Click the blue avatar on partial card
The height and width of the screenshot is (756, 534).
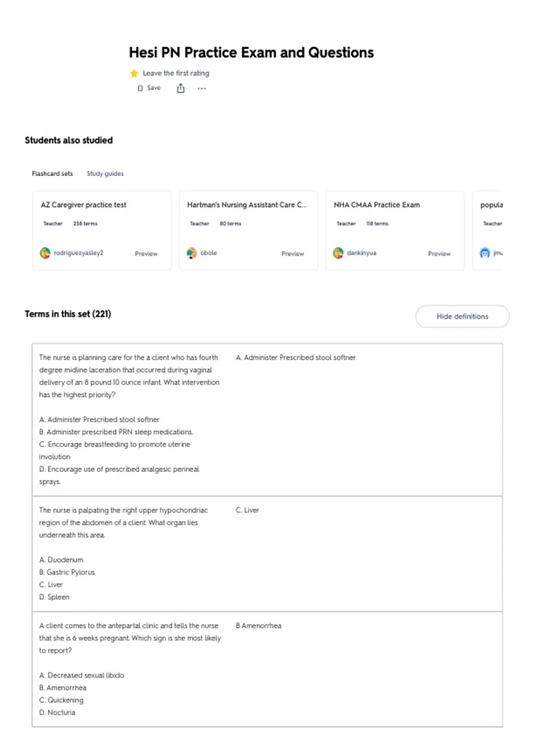(x=485, y=253)
